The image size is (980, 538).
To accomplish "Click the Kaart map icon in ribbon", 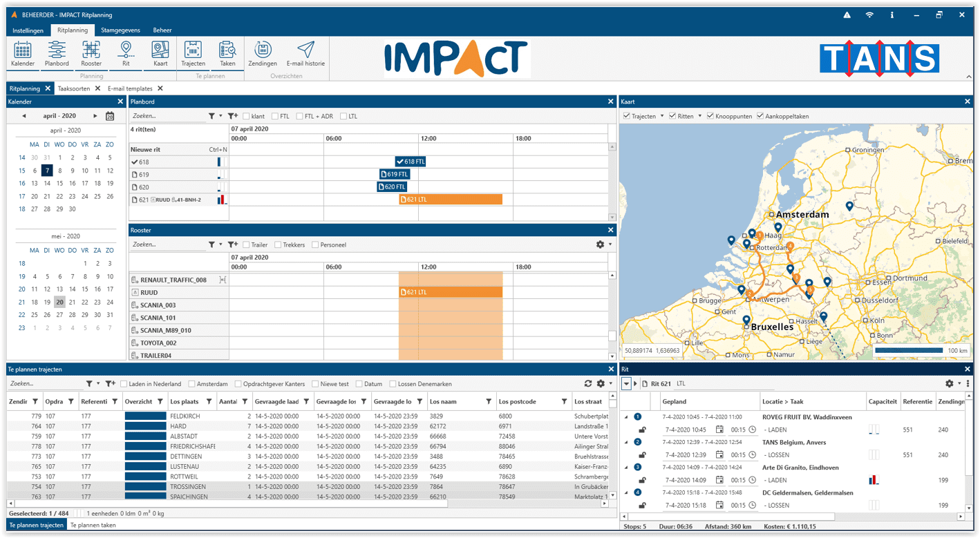I will [x=160, y=54].
